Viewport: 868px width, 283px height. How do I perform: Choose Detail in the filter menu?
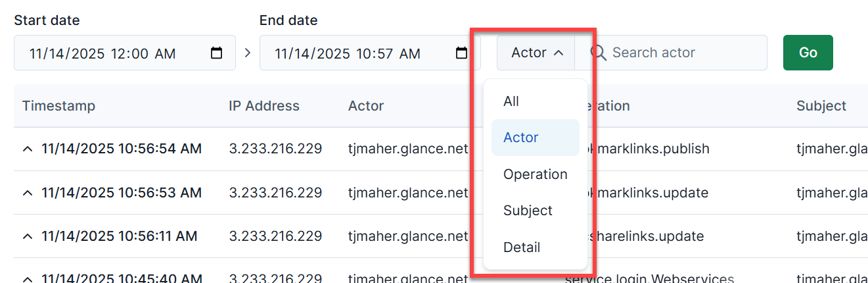(x=536, y=247)
